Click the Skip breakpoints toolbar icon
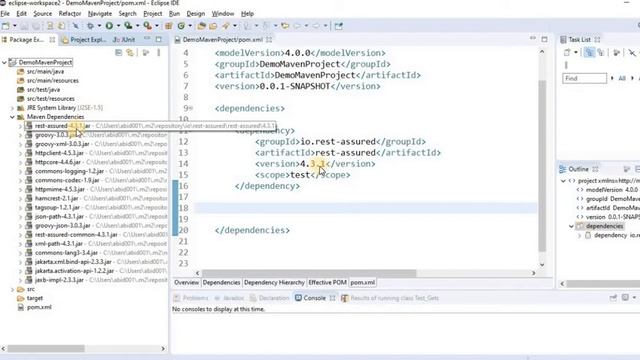The width and height of the screenshot is (640, 360). [76, 26]
